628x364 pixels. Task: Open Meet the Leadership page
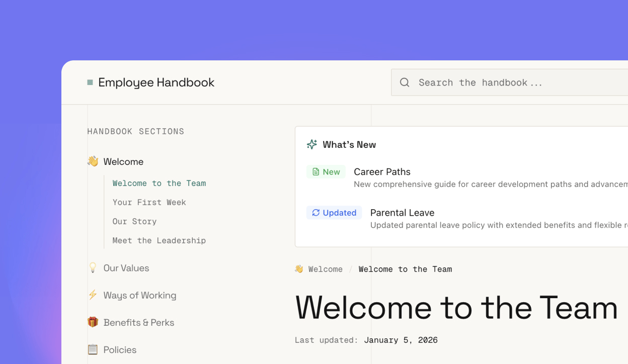[159, 240]
